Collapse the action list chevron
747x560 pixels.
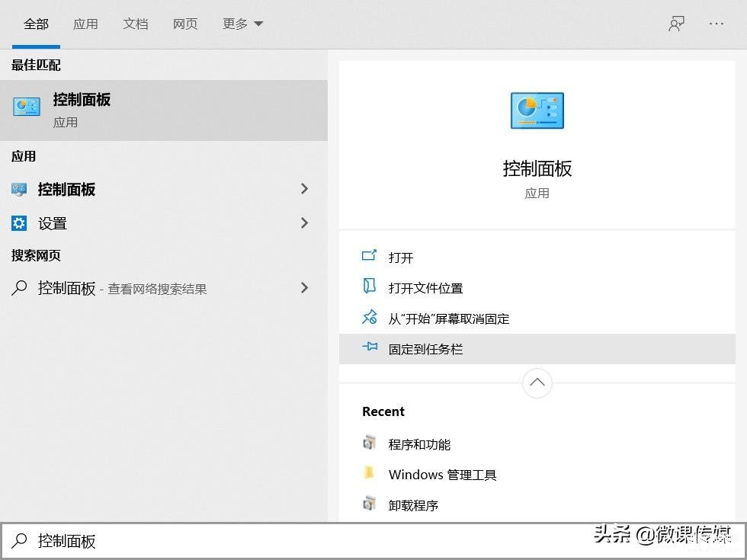(x=537, y=382)
